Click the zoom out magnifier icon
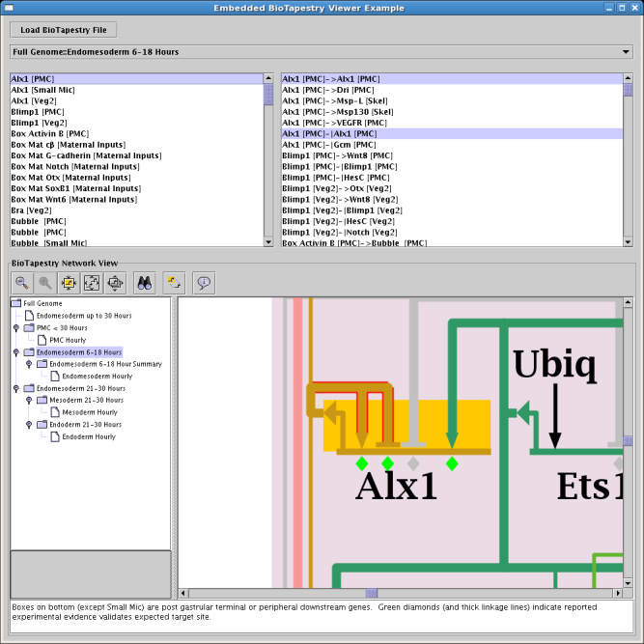 (21, 282)
